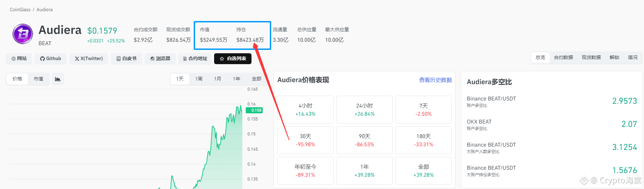The image size is (644, 189).
Task: Click the Audiera BEAT coin logo
Action: pyautogui.click(x=23, y=34)
